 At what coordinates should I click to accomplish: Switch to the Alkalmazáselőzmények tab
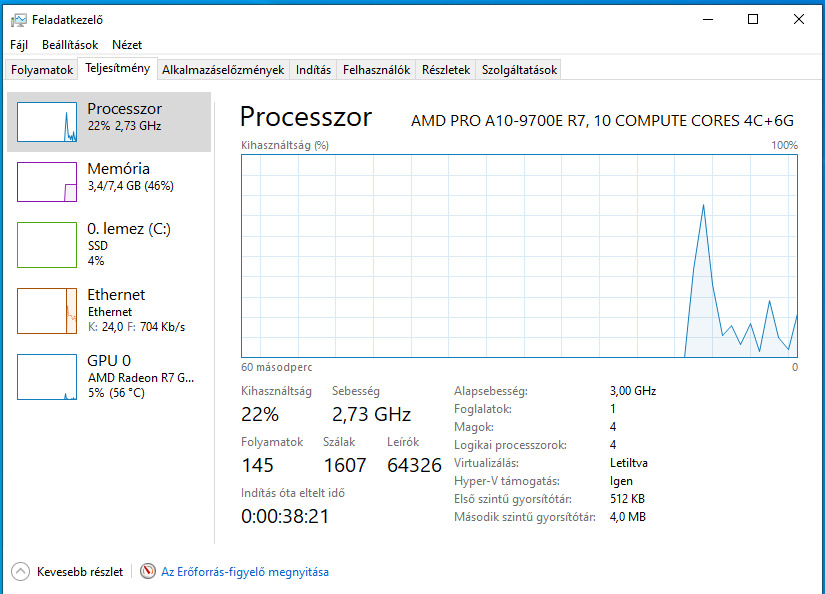[223, 70]
